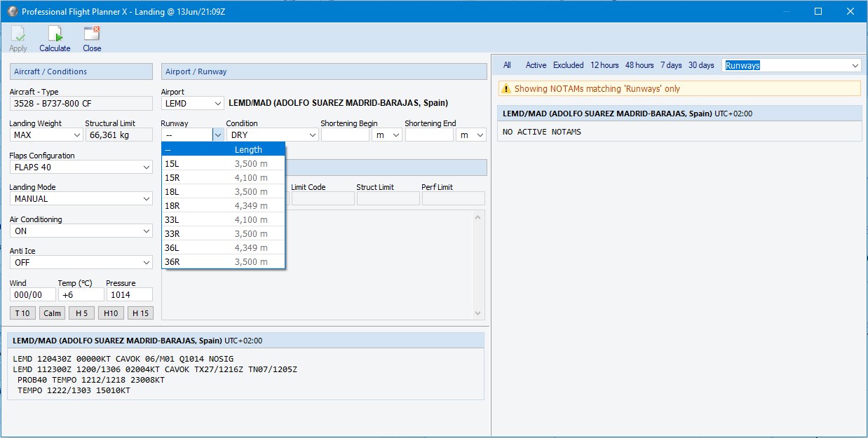Click the NOTAM warning triangle icon
This screenshot has width=868, height=438.
coord(506,89)
